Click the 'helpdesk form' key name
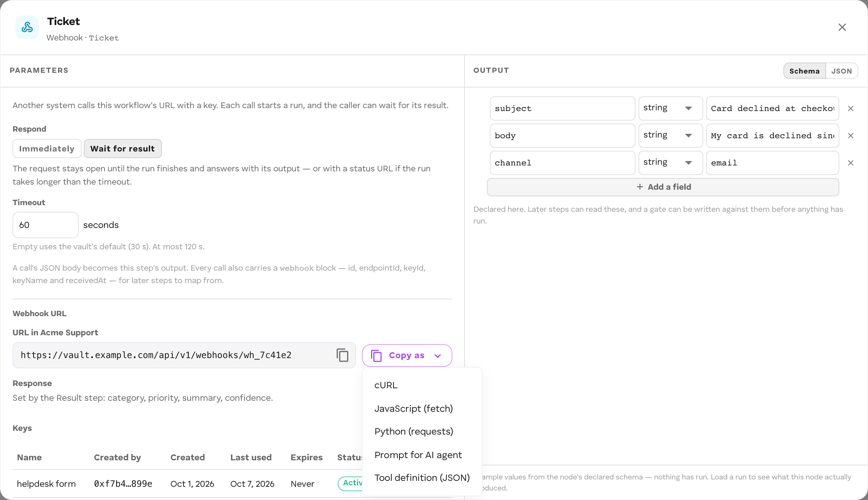 point(46,484)
